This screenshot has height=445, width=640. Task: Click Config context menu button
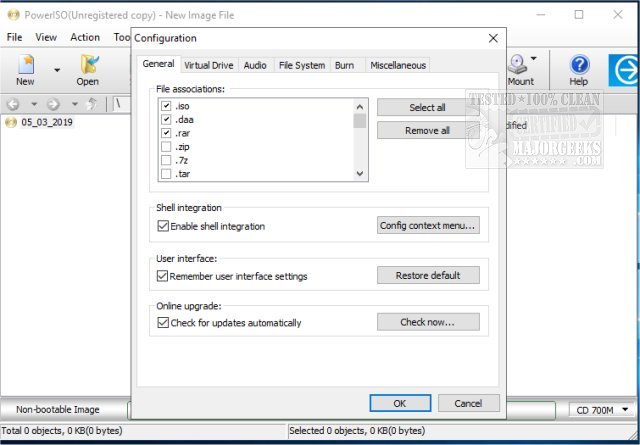[428, 225]
